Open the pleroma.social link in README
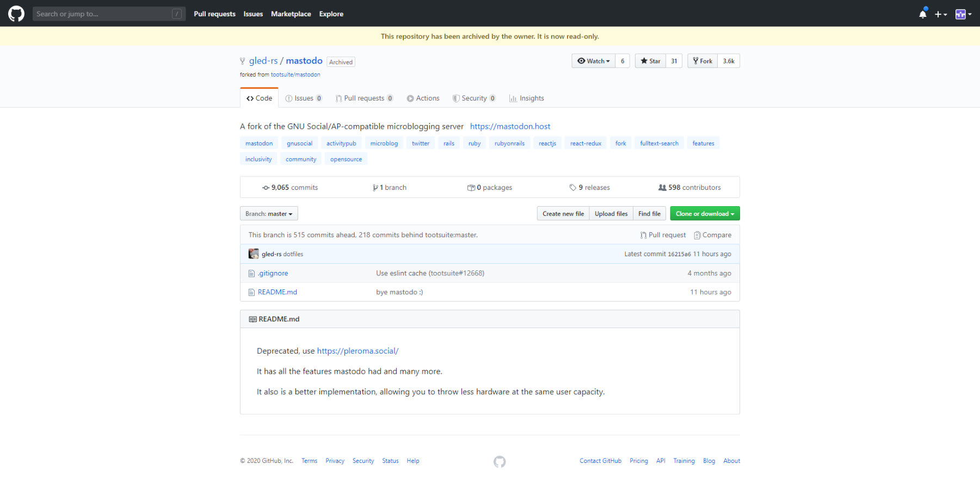This screenshot has height=495, width=980. 358,351
